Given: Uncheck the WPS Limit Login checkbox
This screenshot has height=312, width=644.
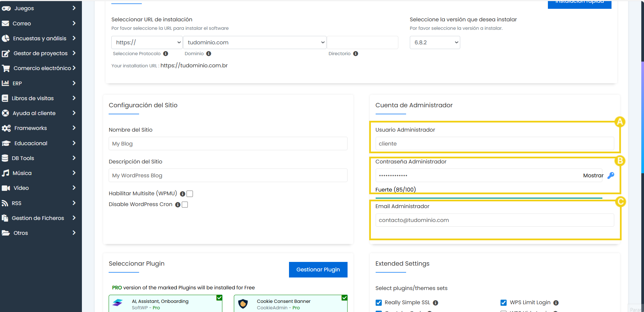Looking at the screenshot, I should [504, 303].
